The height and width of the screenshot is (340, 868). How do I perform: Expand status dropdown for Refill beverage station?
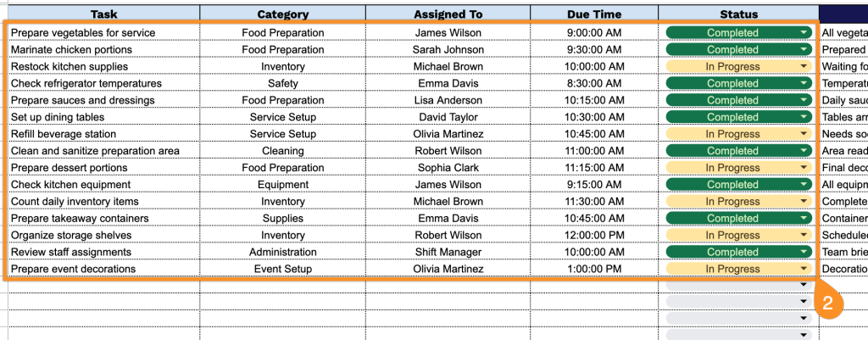coord(738,134)
